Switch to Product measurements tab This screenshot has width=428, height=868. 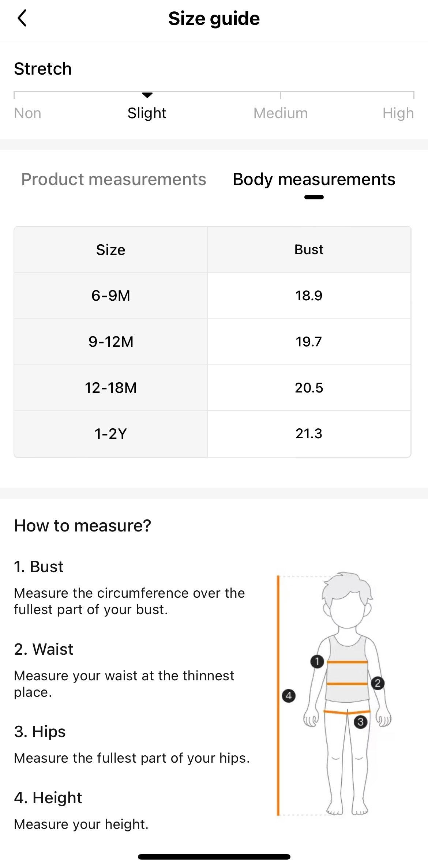[x=114, y=179]
